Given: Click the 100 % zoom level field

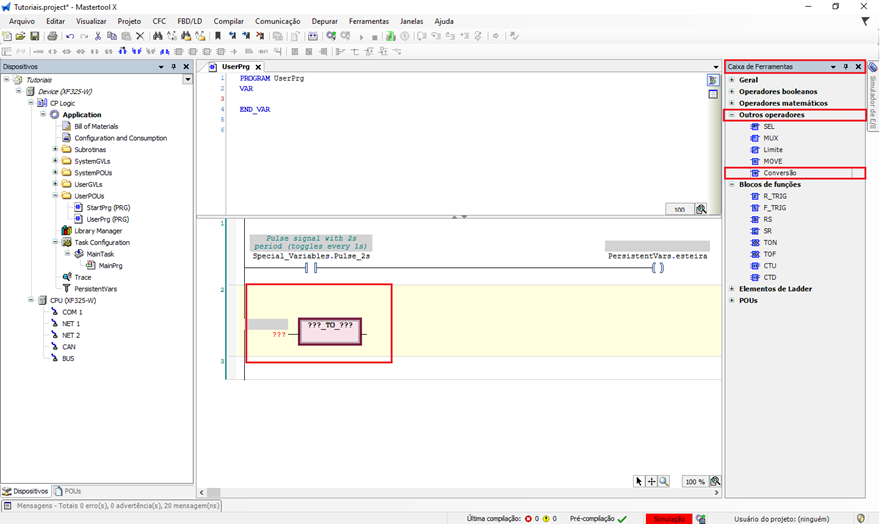Looking at the screenshot, I should click(695, 481).
